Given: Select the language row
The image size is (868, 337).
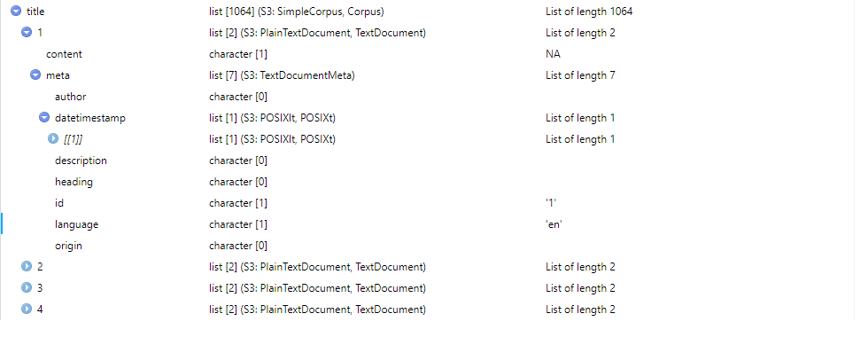Looking at the screenshot, I should click(x=434, y=224).
